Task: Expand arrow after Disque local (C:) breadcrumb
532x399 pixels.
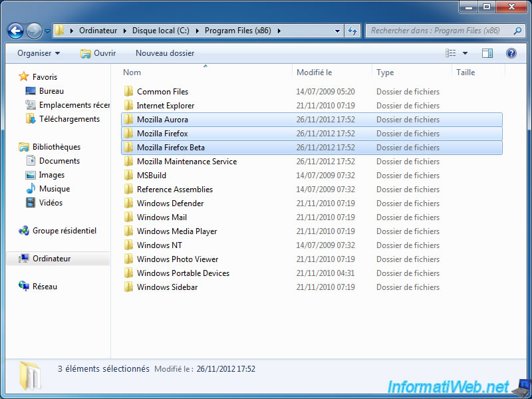Action: (x=197, y=31)
